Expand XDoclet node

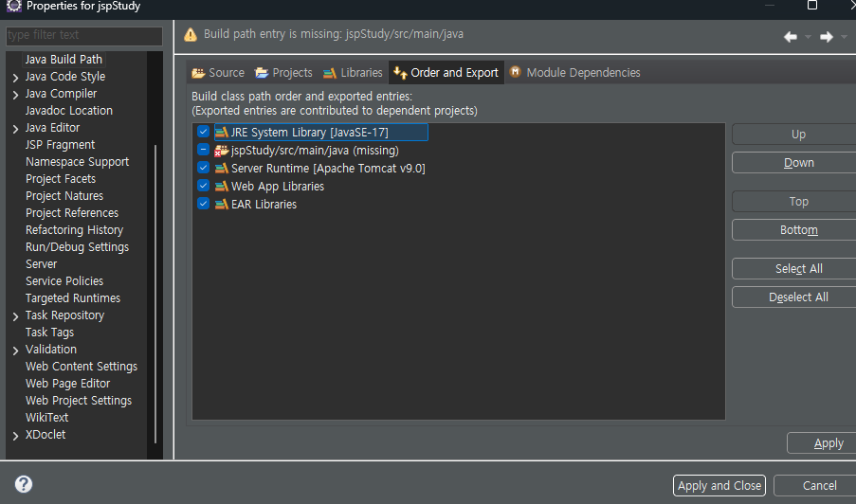click(15, 435)
